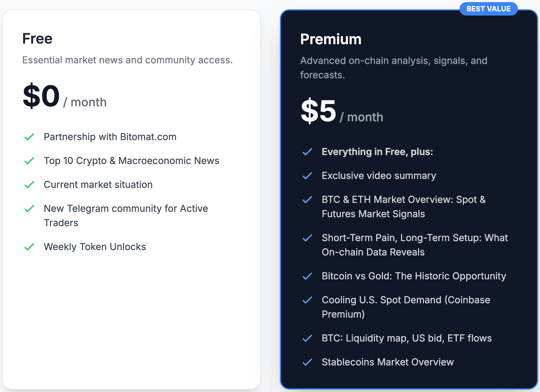The image size is (540, 392).
Task: Click 'Weekly Token Unlocks' feature text
Action: tap(95, 247)
